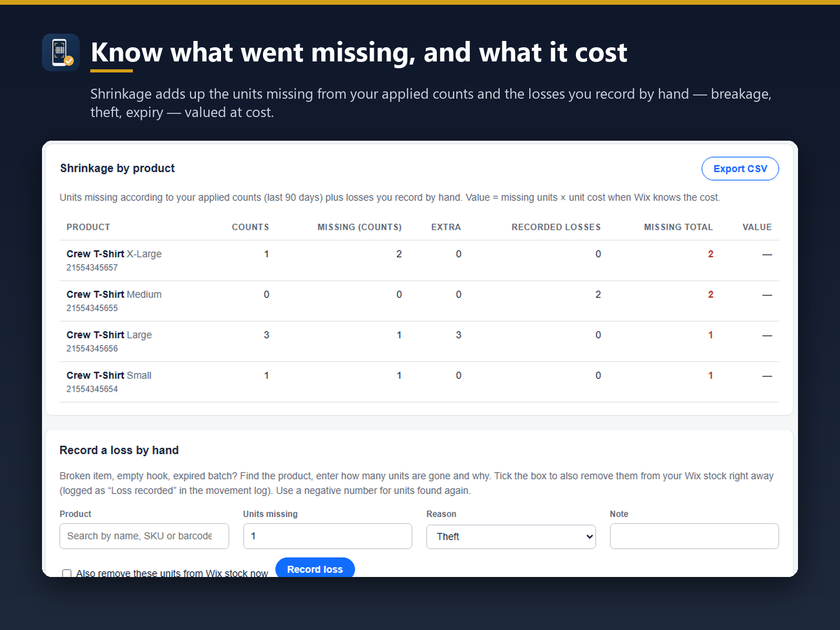Click the Recorded Losses column header
The height and width of the screenshot is (630, 840).
coord(556,227)
